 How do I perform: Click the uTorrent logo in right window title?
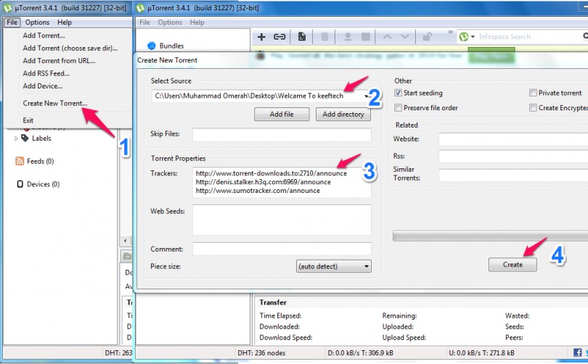pyautogui.click(x=140, y=8)
